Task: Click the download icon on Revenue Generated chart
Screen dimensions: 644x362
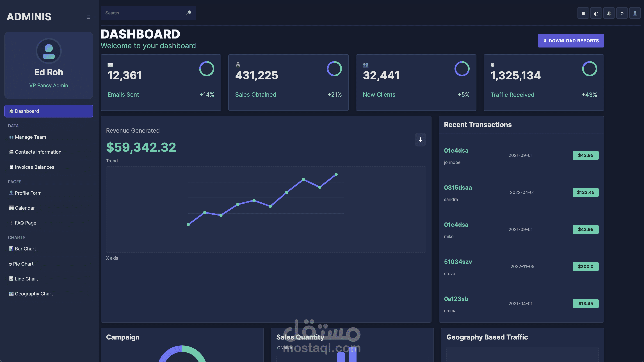Action: (x=420, y=140)
